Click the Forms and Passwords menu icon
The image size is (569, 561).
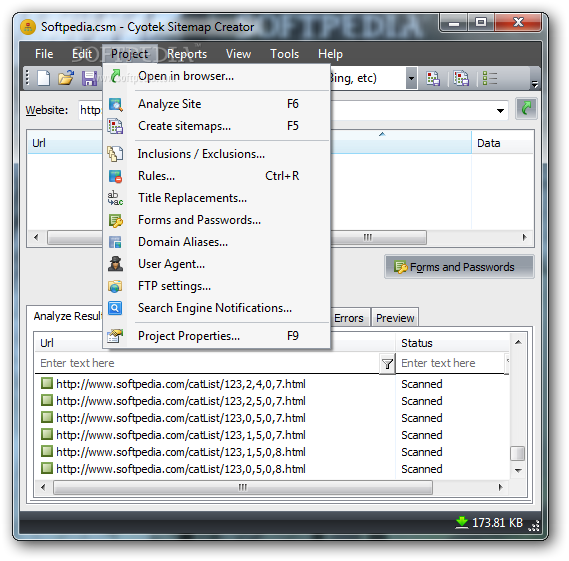(116, 220)
